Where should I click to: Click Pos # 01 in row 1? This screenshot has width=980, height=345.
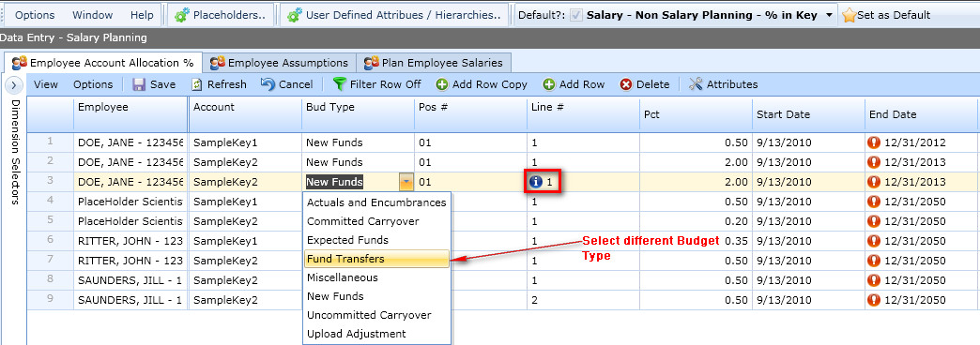(470, 142)
